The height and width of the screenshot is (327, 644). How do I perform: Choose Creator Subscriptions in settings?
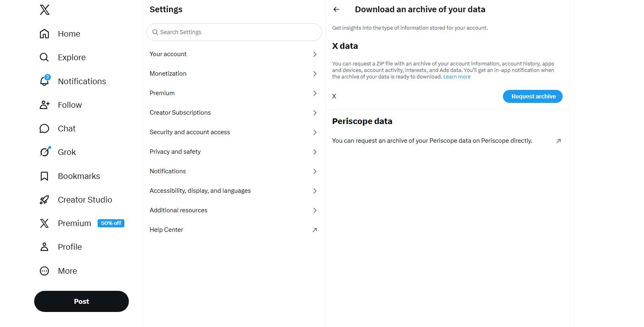point(180,113)
